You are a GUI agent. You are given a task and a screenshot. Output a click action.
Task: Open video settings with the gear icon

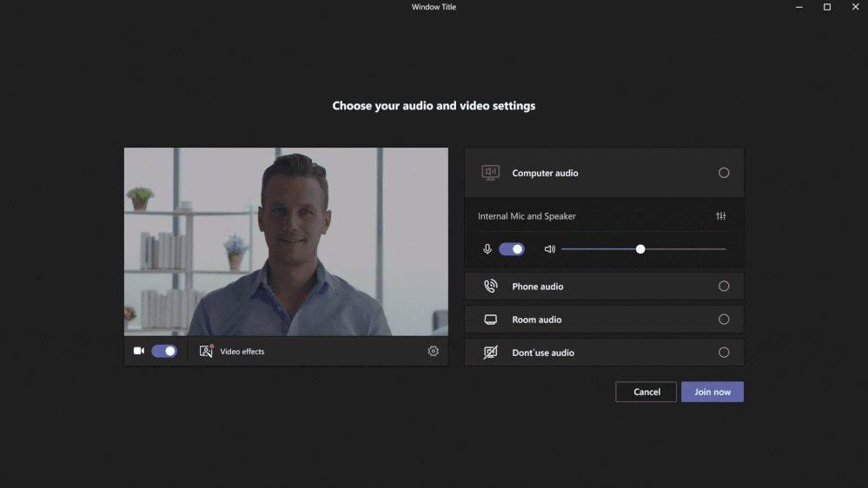433,351
